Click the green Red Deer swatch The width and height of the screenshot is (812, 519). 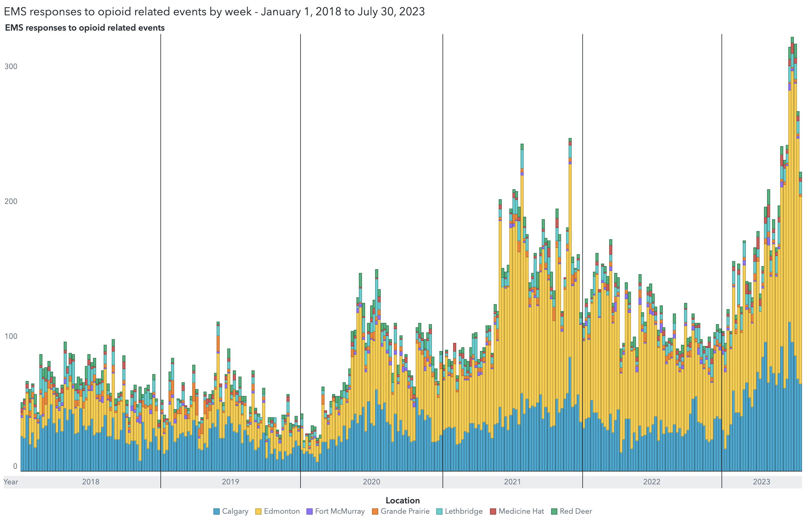pyautogui.click(x=555, y=512)
